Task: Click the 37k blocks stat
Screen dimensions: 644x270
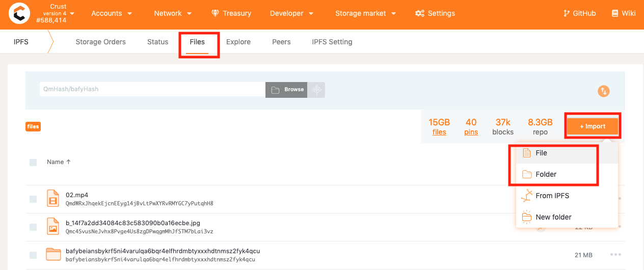Action: click(x=503, y=127)
